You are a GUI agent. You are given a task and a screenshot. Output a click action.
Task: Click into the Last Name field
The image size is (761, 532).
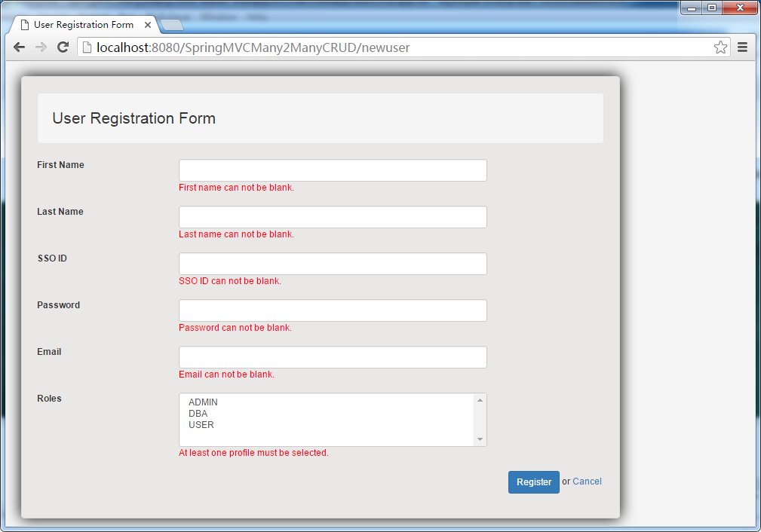(x=333, y=217)
